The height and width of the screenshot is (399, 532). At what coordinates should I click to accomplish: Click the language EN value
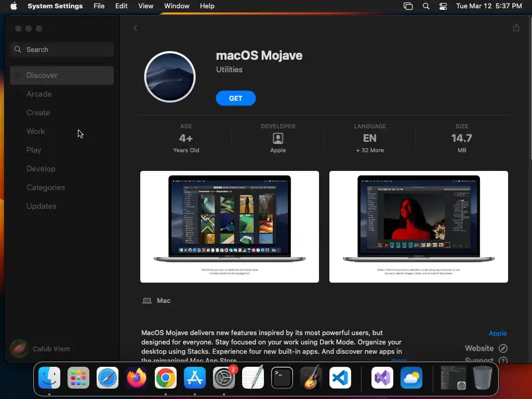(x=370, y=138)
